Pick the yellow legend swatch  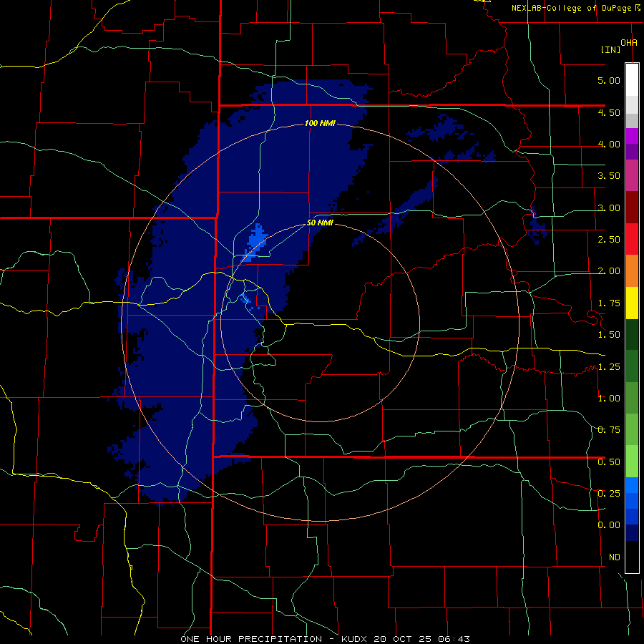pyautogui.click(x=632, y=303)
